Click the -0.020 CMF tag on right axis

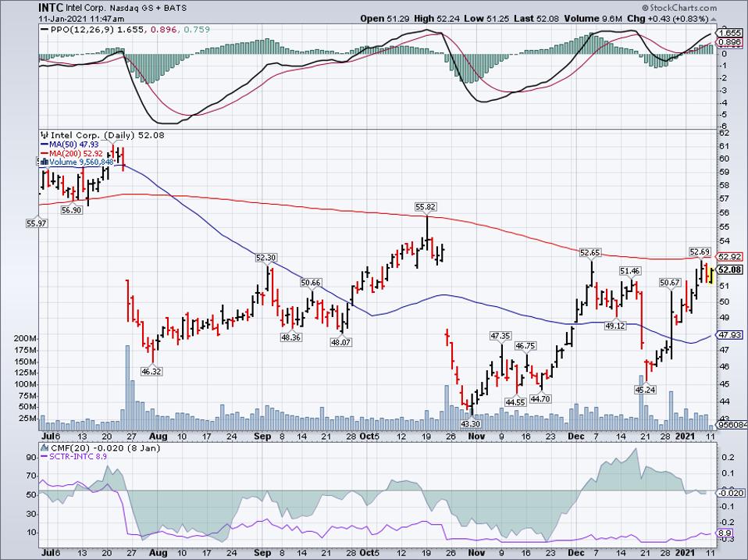coord(730,493)
